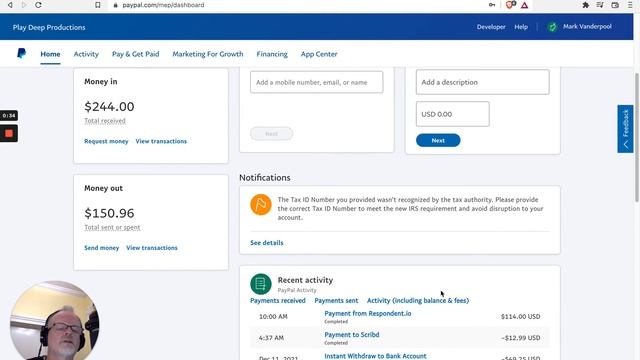The height and width of the screenshot is (360, 640).
Task: Select Activity including balance & fees
Action: coord(418,300)
